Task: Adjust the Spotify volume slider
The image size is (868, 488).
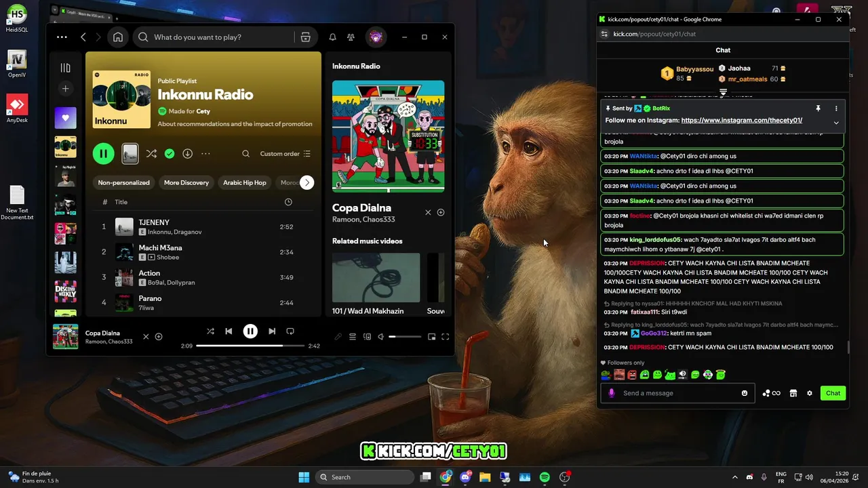Action: pyautogui.click(x=405, y=337)
